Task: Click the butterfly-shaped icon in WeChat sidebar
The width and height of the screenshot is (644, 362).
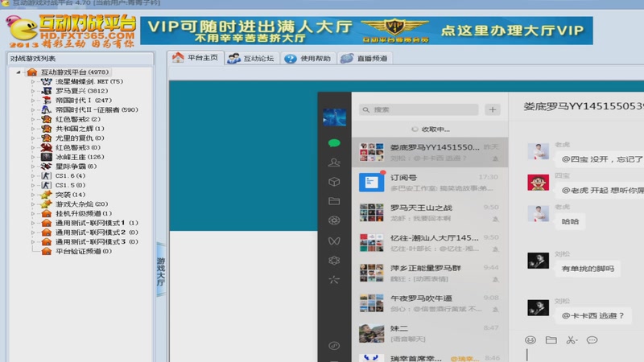Action: pos(334,241)
